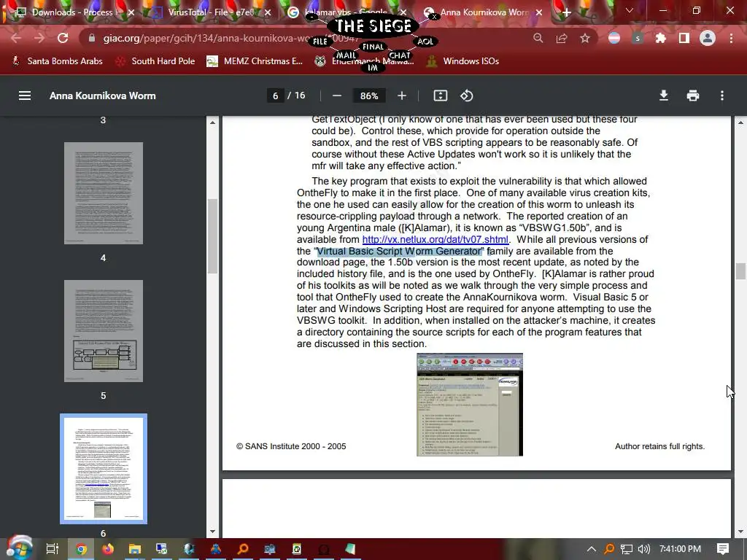Open the tab search dropdown chevron
Screen dimensions: 747x560
coord(630,10)
